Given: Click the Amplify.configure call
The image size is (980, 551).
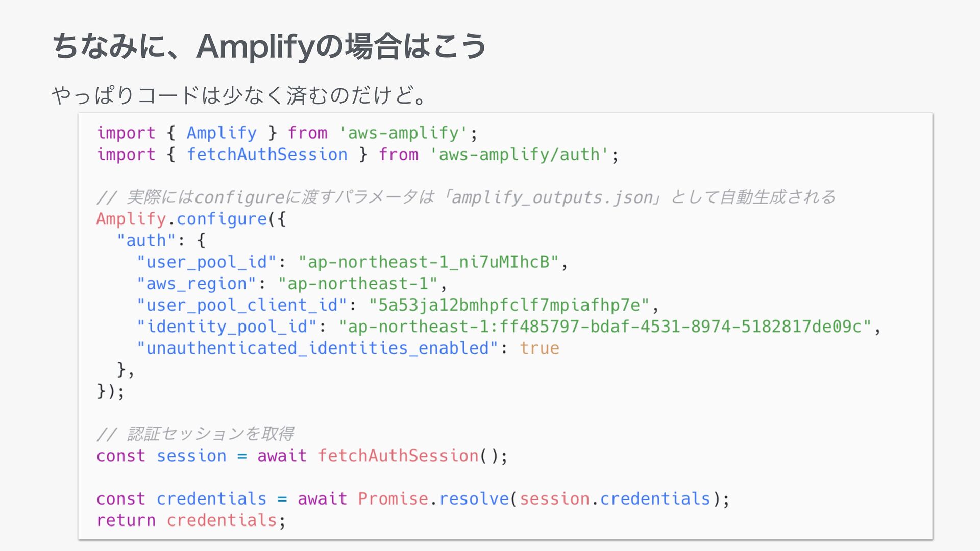Looking at the screenshot, I should tap(182, 219).
